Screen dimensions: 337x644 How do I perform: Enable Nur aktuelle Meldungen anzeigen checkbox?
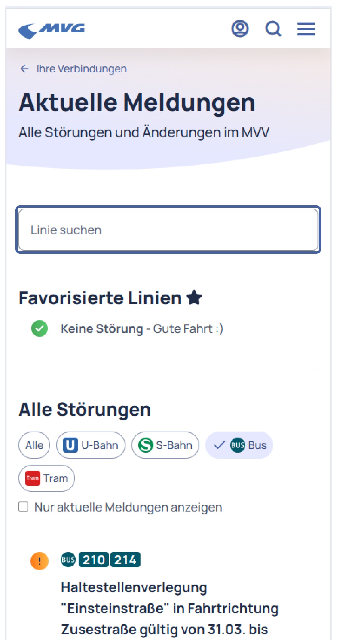[23, 507]
